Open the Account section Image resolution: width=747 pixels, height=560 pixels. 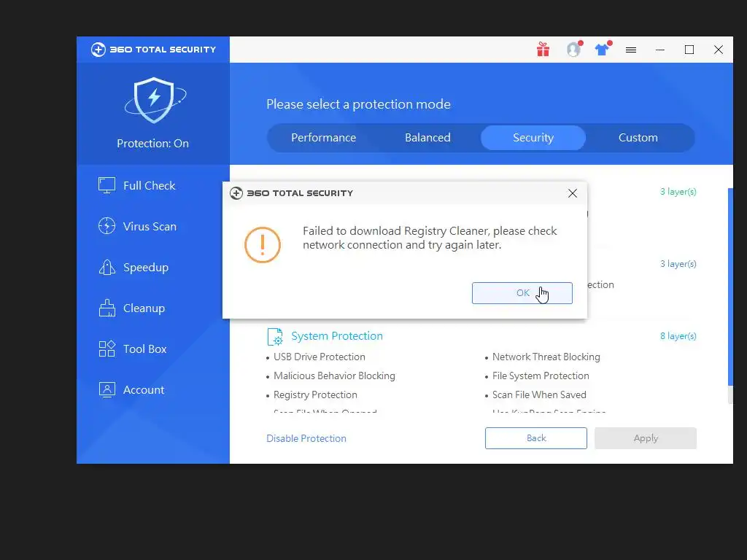152,389
